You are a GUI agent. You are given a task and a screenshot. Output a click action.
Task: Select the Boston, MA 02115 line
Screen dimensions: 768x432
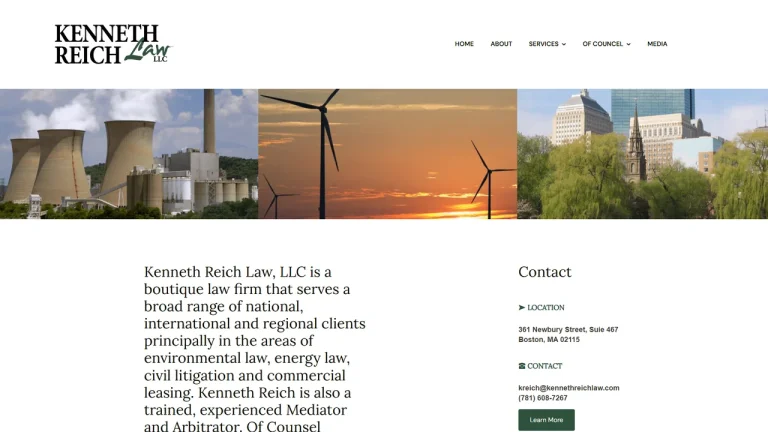click(549, 339)
